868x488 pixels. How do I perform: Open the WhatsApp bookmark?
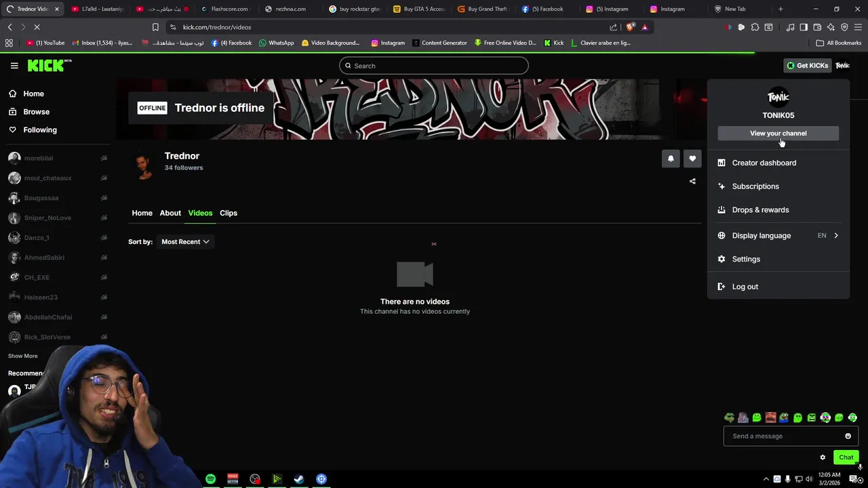(x=276, y=43)
